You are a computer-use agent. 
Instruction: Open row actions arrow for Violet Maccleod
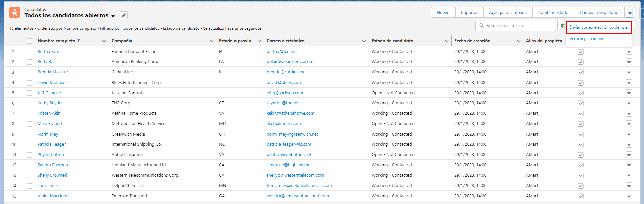(629, 196)
